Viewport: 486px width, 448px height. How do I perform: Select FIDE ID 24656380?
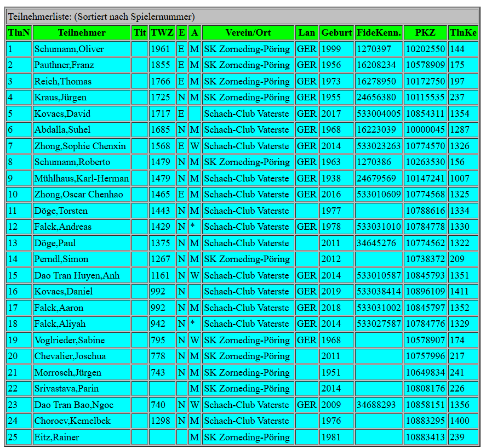pyautogui.click(x=376, y=98)
